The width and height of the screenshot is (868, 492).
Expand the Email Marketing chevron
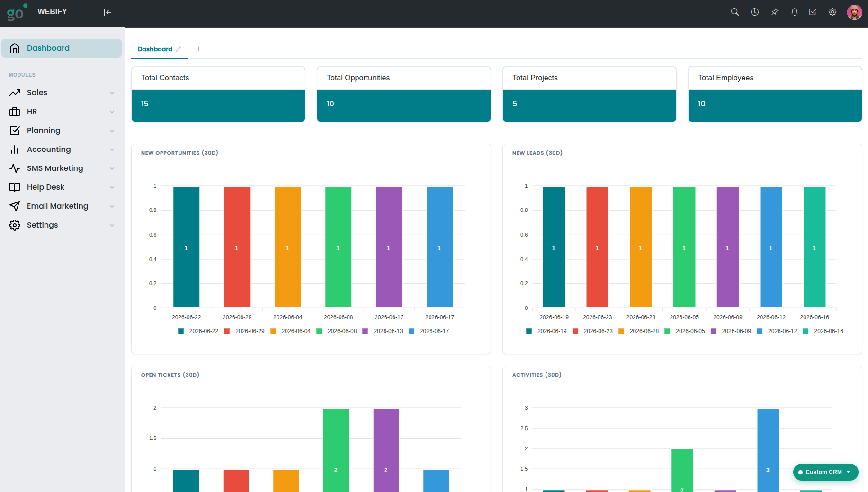112,206
